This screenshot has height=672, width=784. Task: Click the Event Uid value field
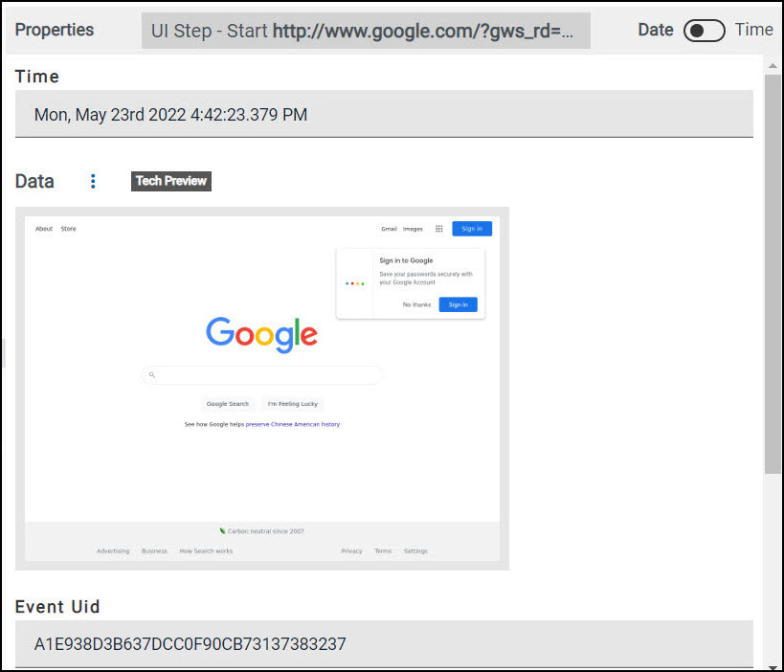pos(384,643)
